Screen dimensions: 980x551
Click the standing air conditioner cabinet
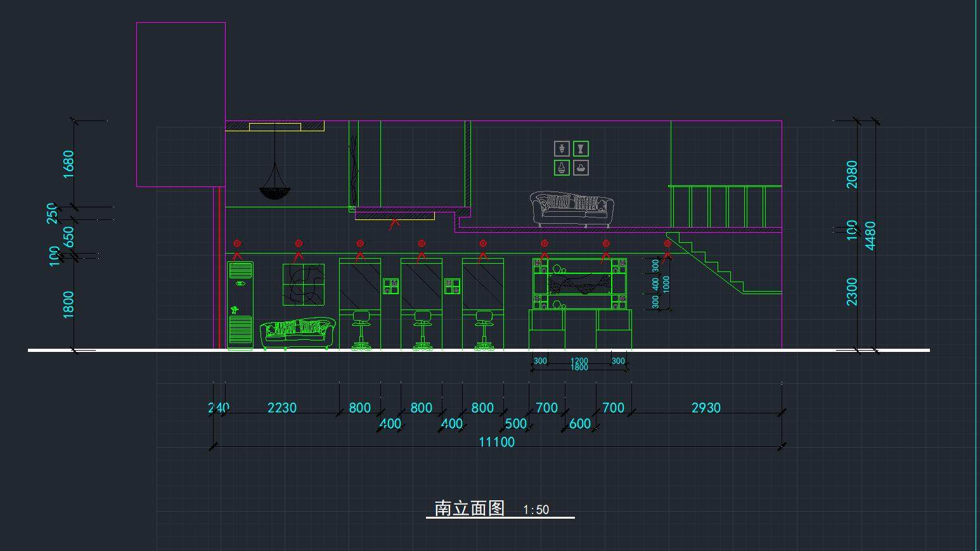pyautogui.click(x=240, y=305)
